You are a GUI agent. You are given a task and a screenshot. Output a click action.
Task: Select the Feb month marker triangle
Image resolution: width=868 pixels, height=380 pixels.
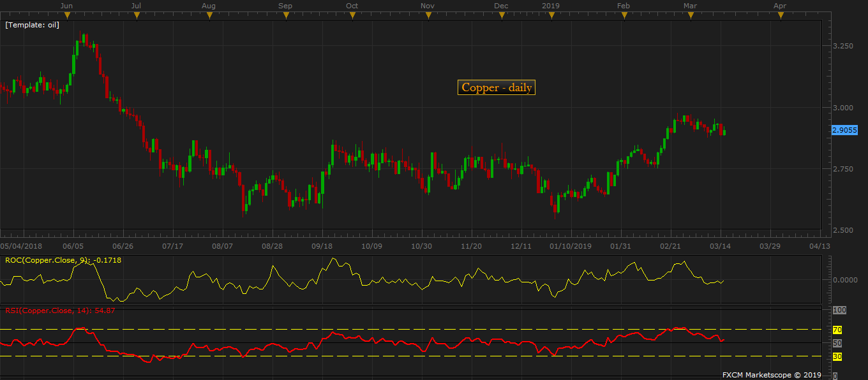(x=624, y=16)
